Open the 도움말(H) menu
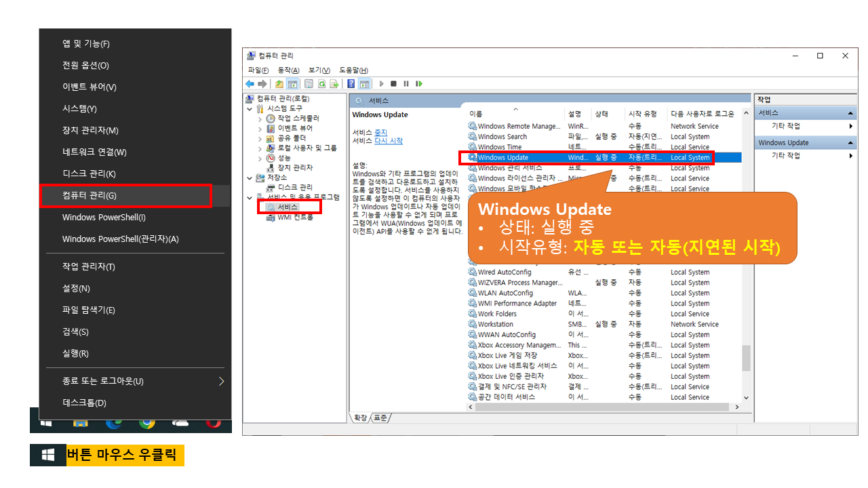Screen dimensions: 868x488 tap(354, 70)
